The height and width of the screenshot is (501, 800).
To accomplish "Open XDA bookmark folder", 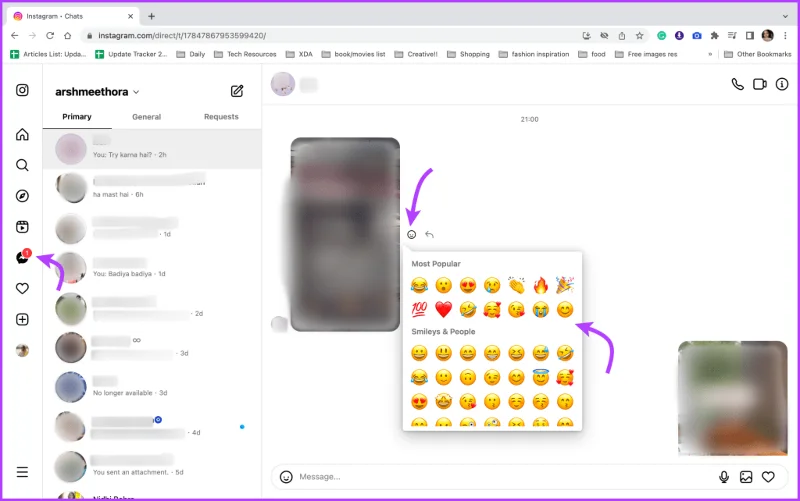I will coord(299,54).
